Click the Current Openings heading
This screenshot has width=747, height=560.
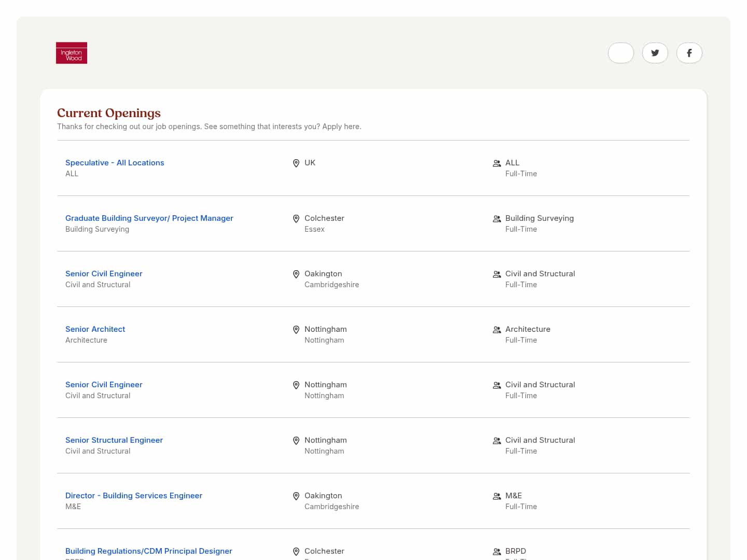coord(108,113)
